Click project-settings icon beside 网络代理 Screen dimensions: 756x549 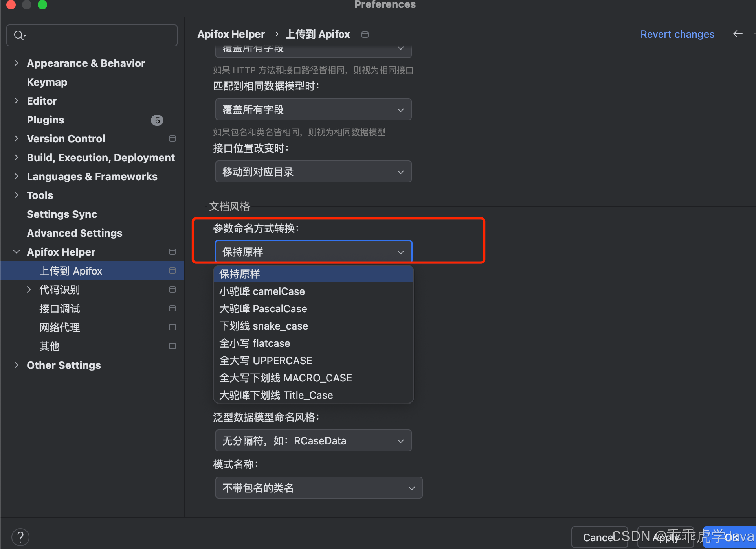tap(172, 327)
